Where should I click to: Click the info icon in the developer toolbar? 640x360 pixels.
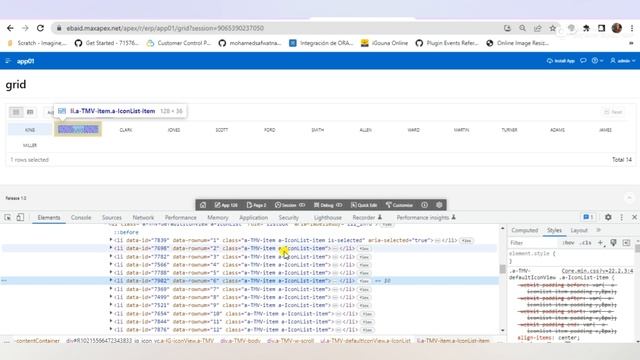coord(424,205)
